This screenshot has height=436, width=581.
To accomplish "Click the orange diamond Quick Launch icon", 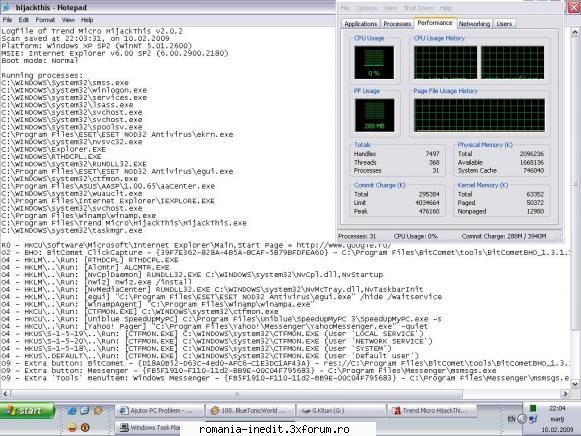I will [98, 410].
